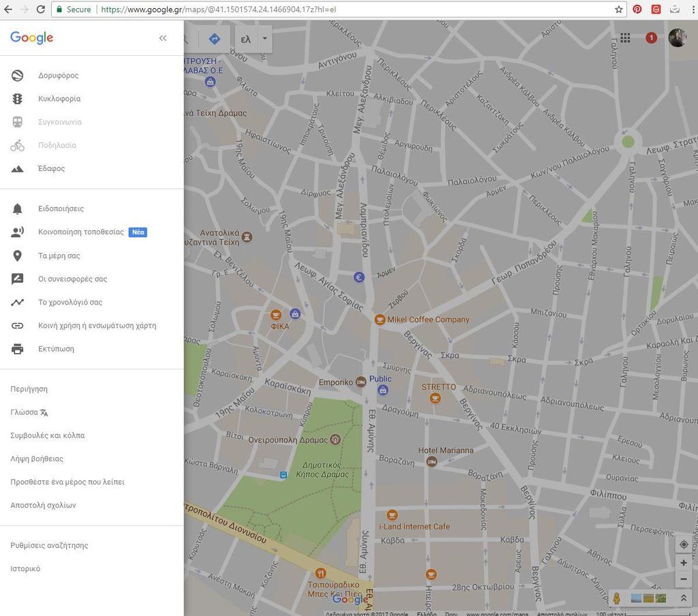Open the Google apps grid icon
This screenshot has width=698, height=616.
coord(625,38)
